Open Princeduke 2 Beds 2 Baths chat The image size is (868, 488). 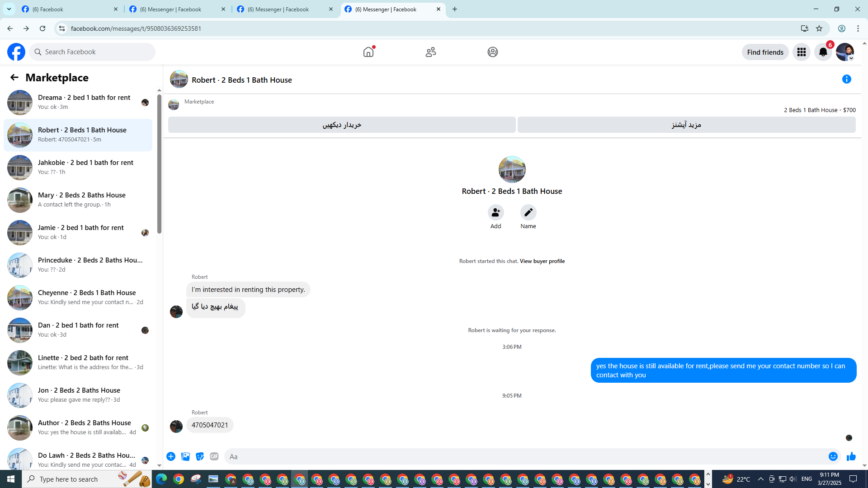pos(78,265)
